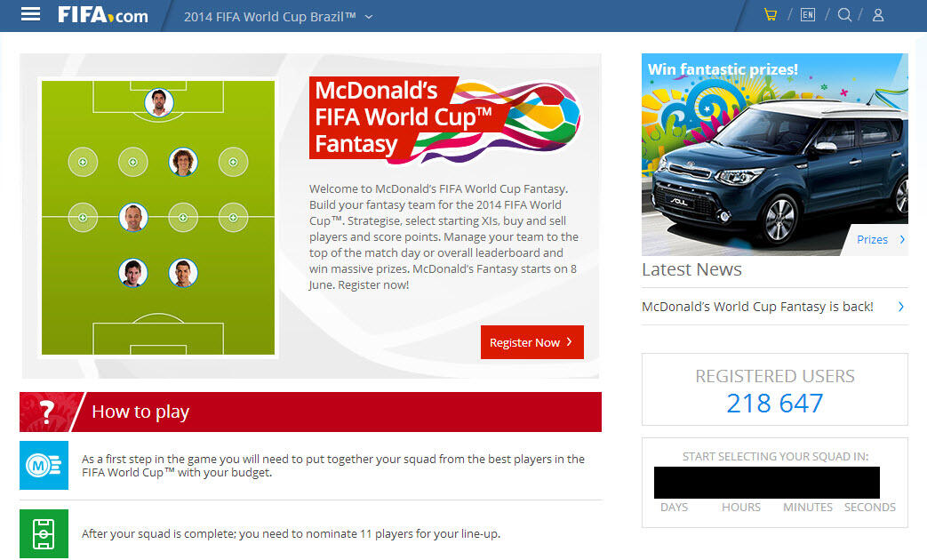Click the Latest News heading
Screen dimensions: 927x560
(691, 269)
